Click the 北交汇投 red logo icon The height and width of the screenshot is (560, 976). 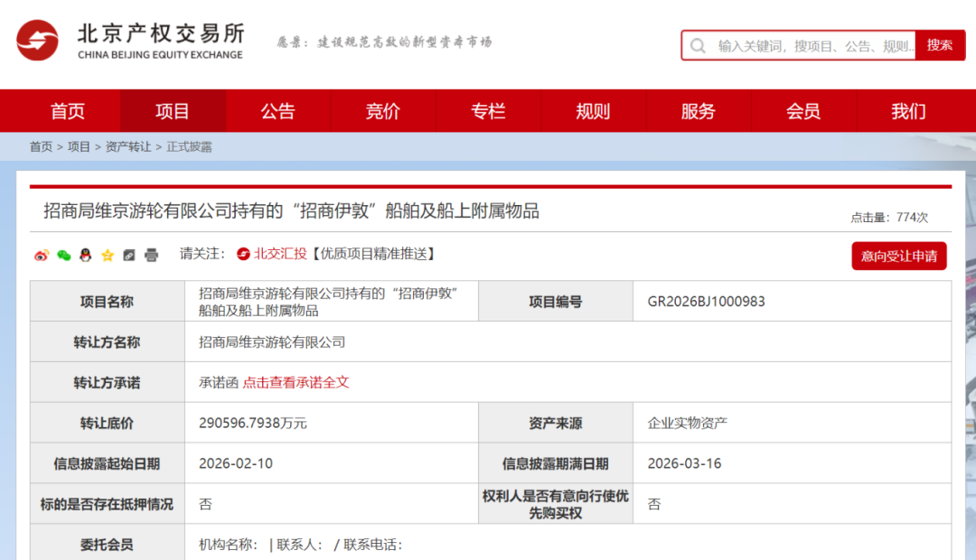pyautogui.click(x=242, y=254)
